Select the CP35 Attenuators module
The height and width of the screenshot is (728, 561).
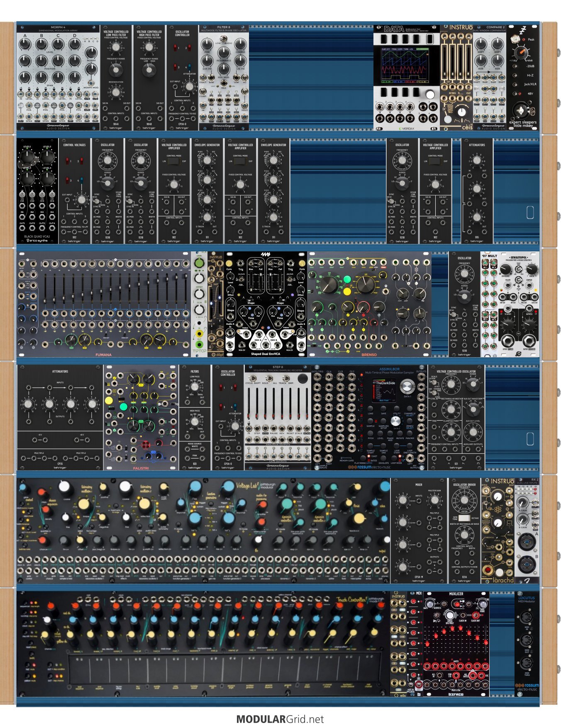60,417
